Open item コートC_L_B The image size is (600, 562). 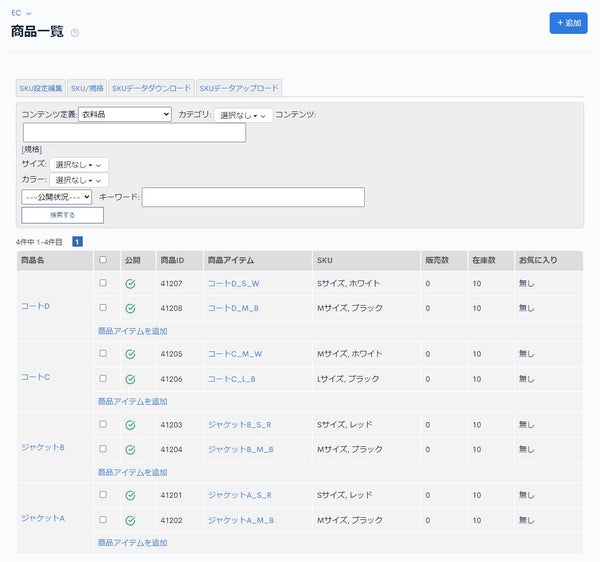click(x=232, y=379)
